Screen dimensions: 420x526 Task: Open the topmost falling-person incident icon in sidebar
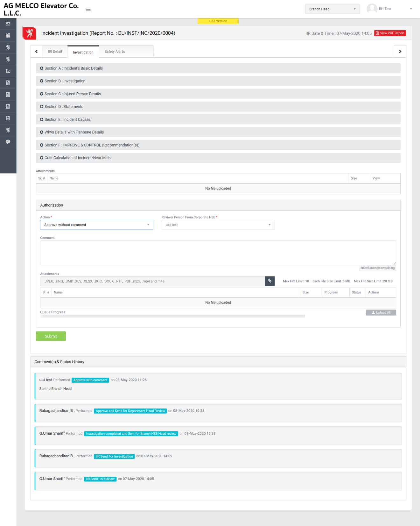[x=8, y=47]
